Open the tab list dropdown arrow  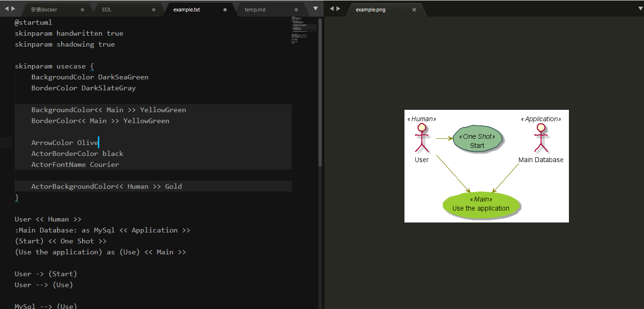point(315,9)
